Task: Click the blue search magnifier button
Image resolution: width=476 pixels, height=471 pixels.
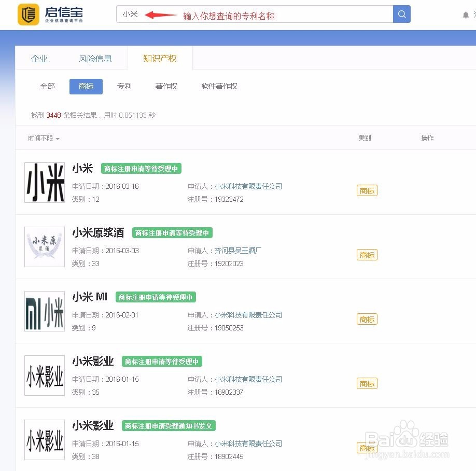Action: tap(402, 14)
